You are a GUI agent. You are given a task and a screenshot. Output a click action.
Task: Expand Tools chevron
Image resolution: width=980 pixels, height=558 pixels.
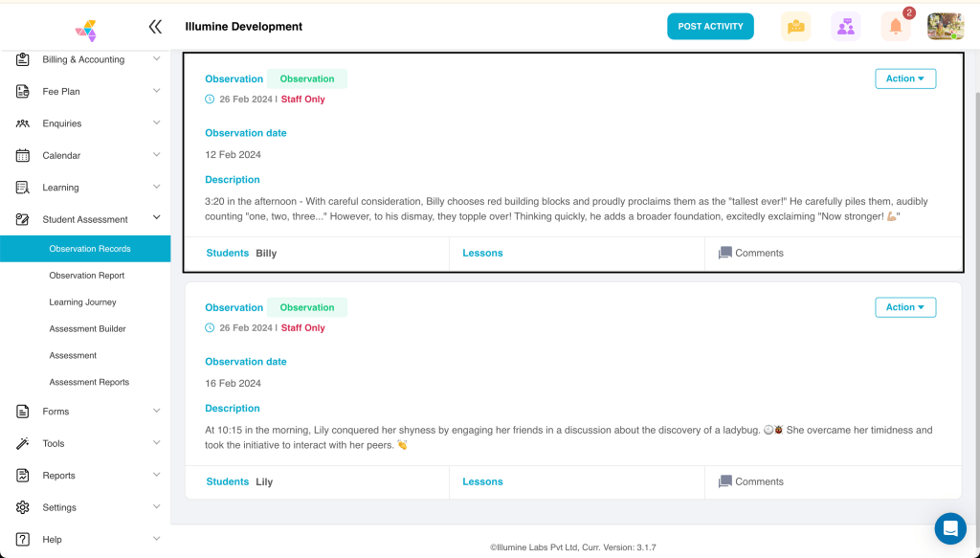[156, 442]
